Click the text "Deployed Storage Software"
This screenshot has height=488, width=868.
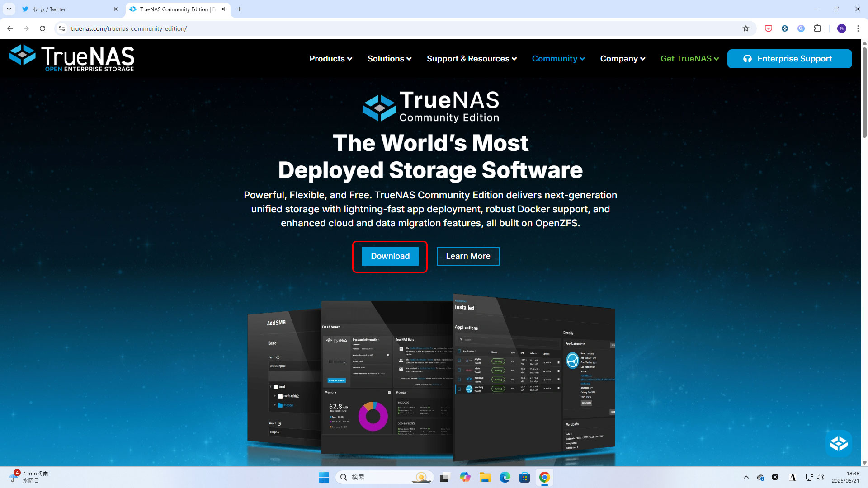tap(430, 170)
